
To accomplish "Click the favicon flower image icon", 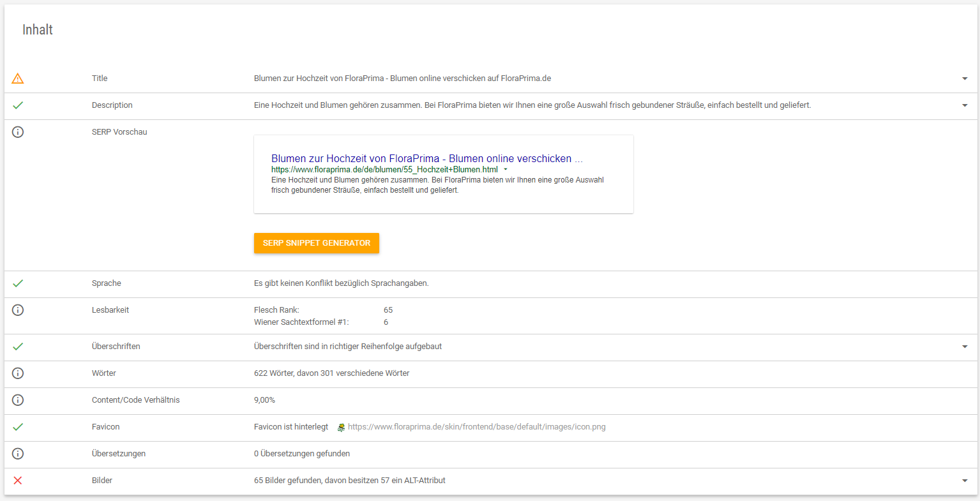I will (x=341, y=428).
